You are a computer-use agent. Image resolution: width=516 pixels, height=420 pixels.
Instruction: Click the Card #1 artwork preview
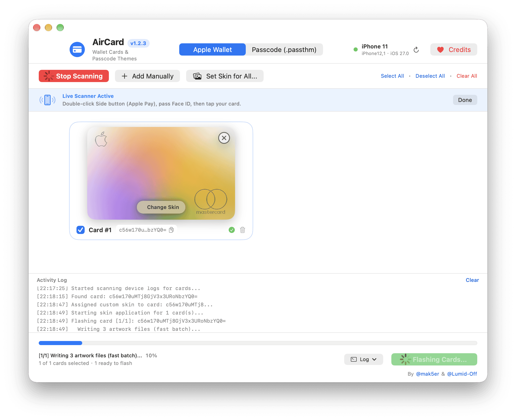(x=161, y=173)
